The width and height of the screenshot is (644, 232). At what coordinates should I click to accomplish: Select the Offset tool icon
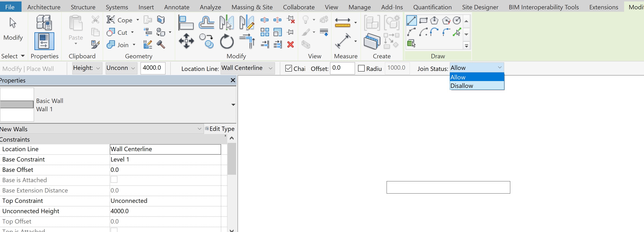click(x=206, y=23)
